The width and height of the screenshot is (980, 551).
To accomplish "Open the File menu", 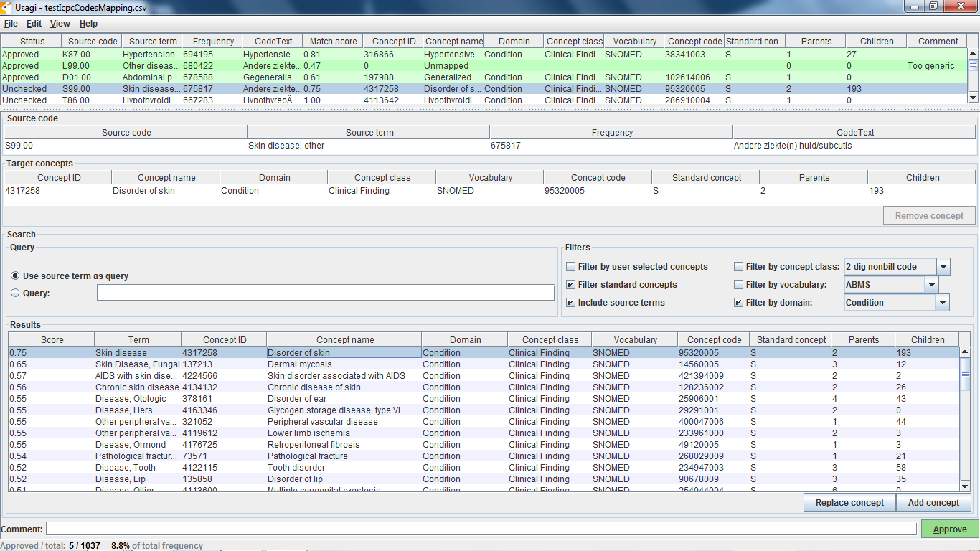I will 10,24.
